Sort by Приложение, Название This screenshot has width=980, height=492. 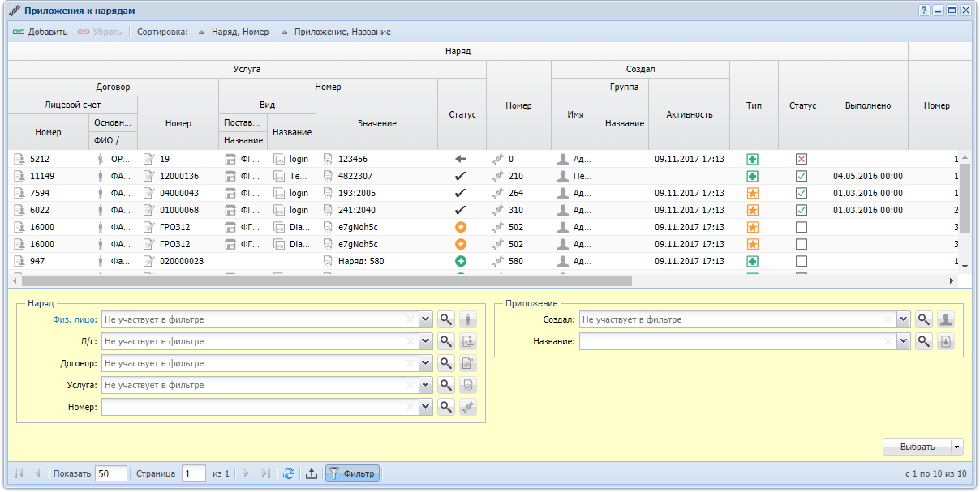335,32
